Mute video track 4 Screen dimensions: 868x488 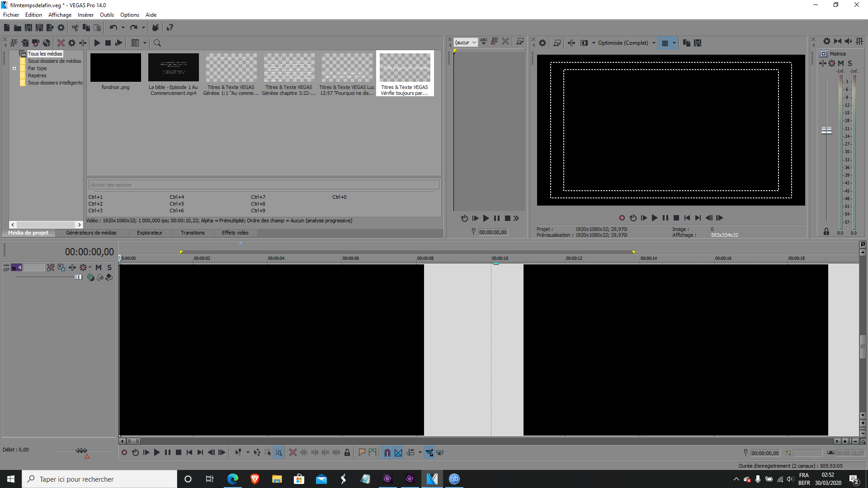(x=99, y=267)
